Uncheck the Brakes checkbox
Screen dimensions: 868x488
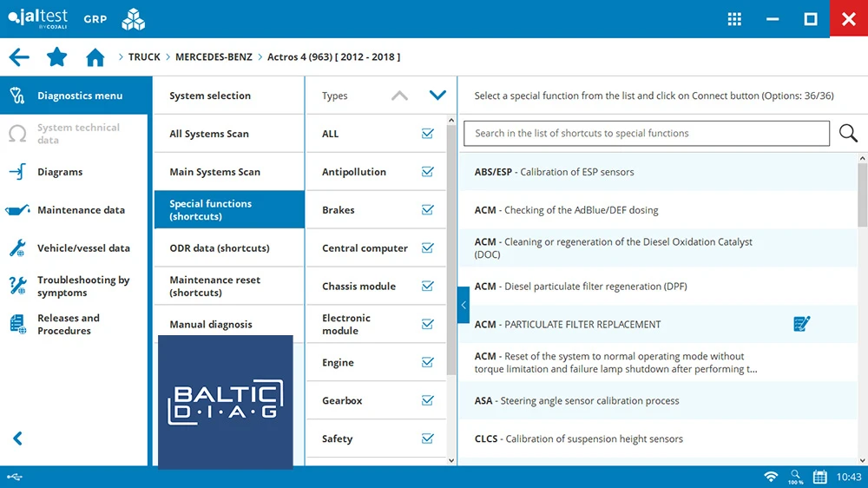click(x=427, y=210)
